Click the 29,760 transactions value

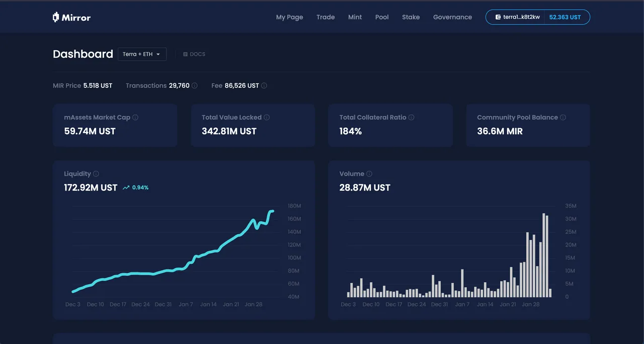[179, 85]
